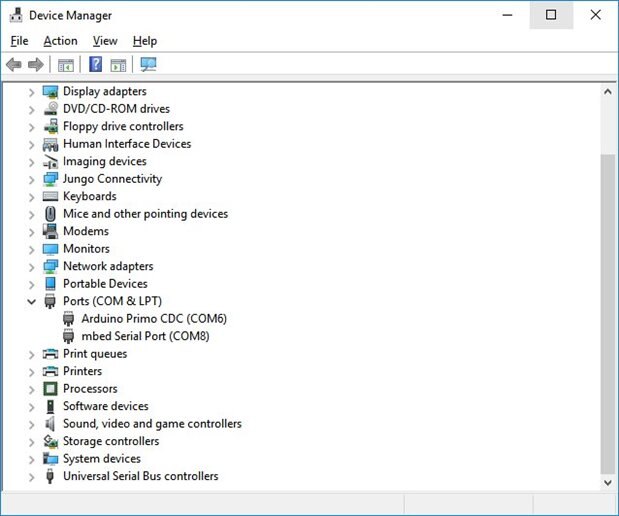Collapse the Ports (COM & LPT) node

click(32, 301)
